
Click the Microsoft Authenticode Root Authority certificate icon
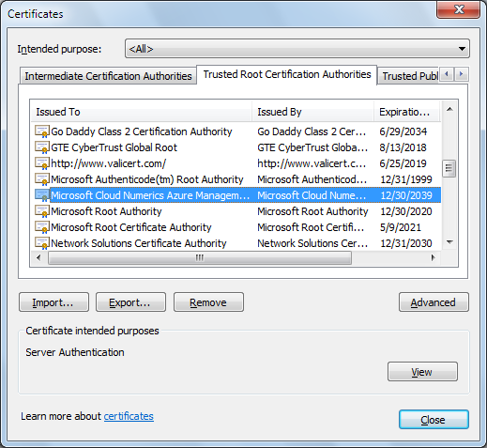click(42, 179)
